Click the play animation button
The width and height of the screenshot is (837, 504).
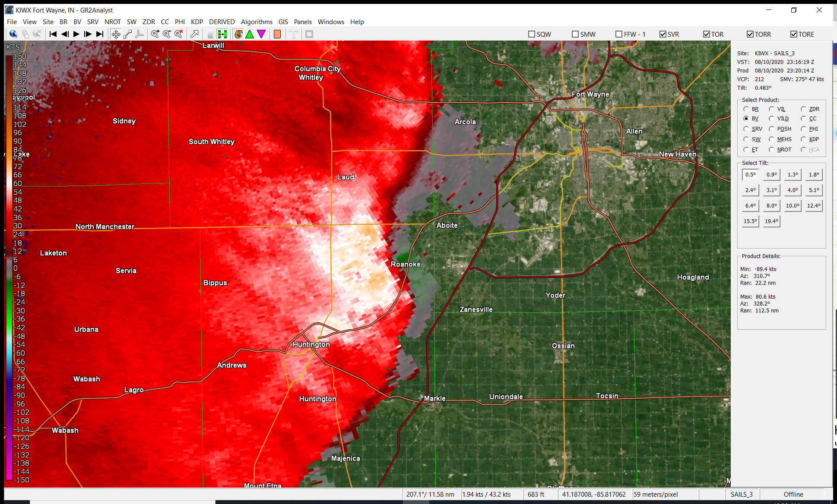pos(76,34)
